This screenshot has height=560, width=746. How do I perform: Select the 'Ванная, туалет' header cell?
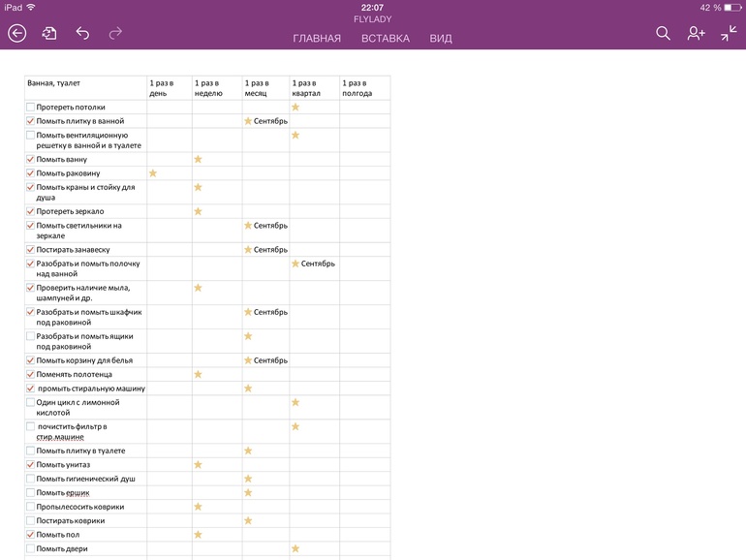pyautogui.click(x=54, y=83)
